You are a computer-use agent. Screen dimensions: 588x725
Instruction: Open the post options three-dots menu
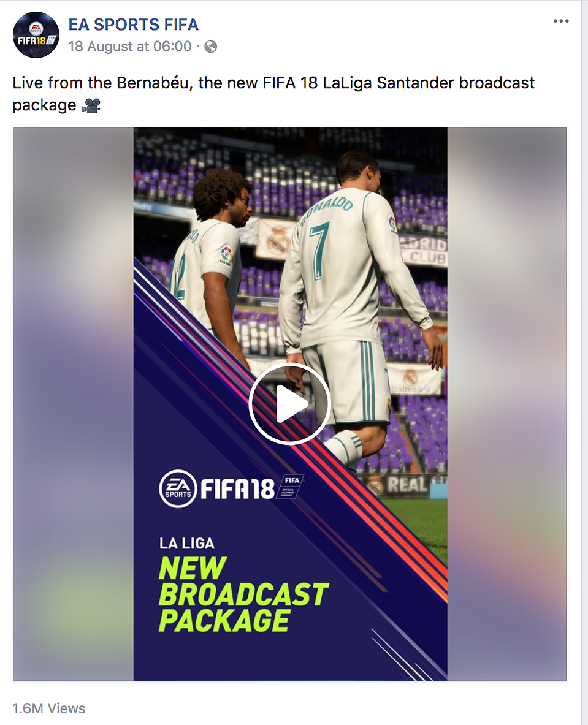tap(560, 21)
